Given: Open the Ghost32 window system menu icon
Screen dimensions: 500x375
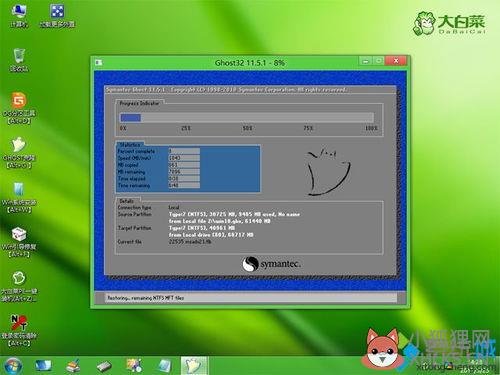Looking at the screenshot, I should click(99, 62).
